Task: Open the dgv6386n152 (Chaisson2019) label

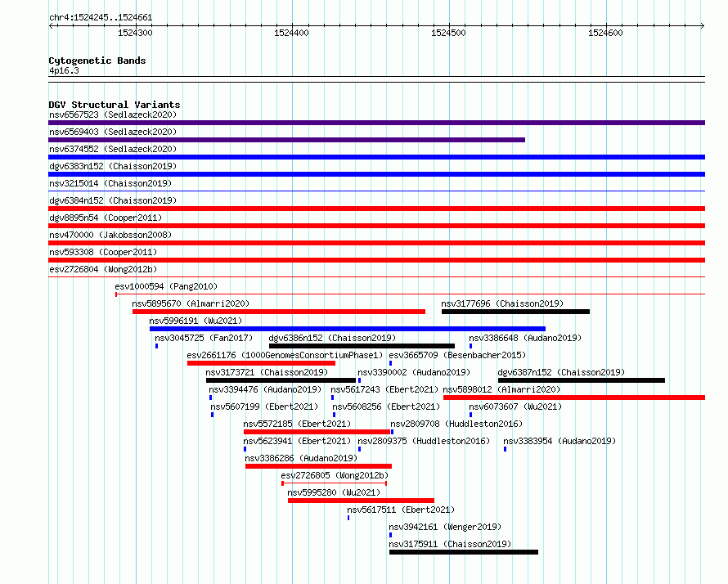Action: [x=332, y=338]
